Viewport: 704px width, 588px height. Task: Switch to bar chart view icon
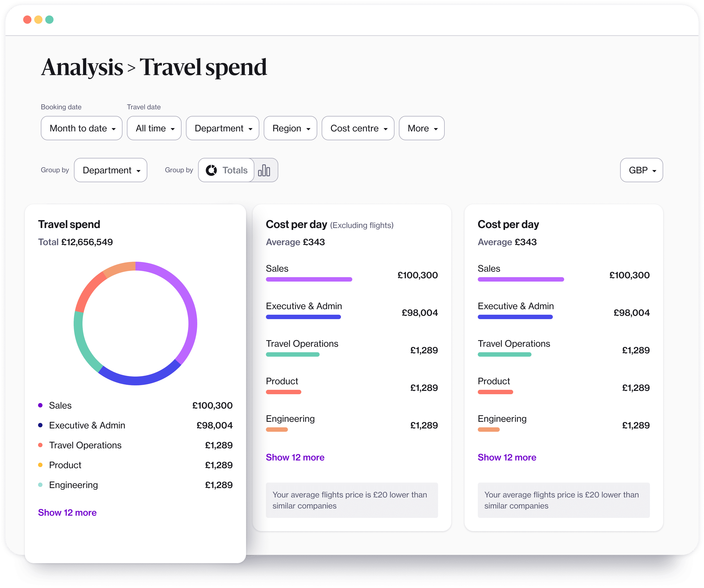264,170
